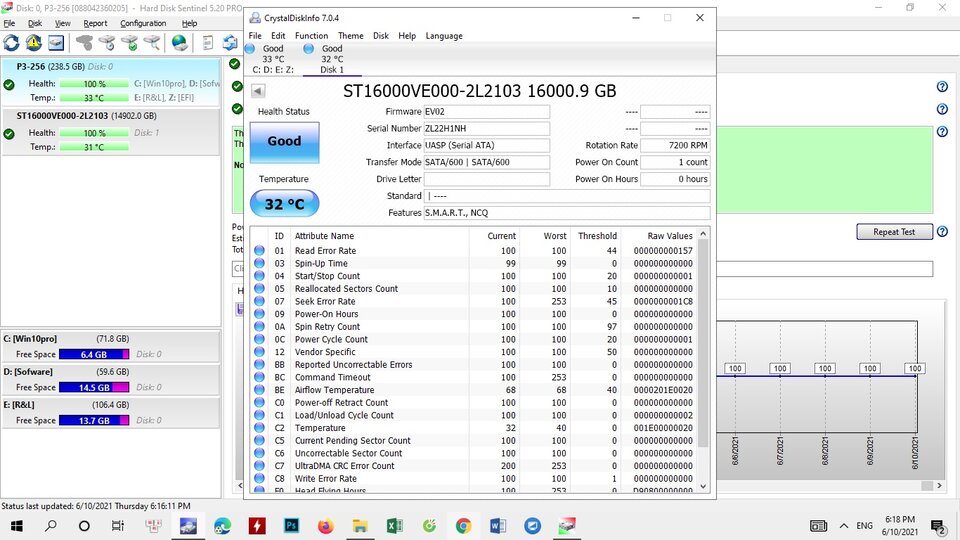Click the Attribute Name column header
Image resolution: width=960 pixels, height=540 pixels.
(x=324, y=236)
